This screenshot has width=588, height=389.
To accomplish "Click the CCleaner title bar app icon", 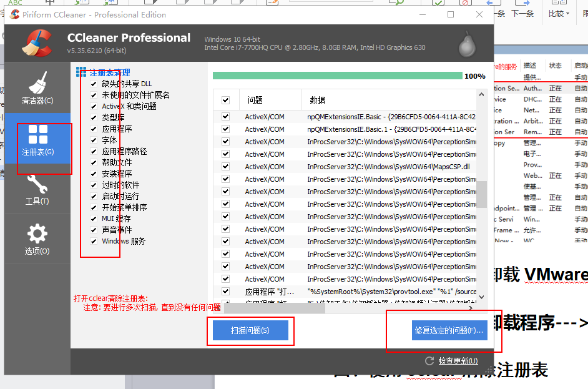I will pos(14,14).
